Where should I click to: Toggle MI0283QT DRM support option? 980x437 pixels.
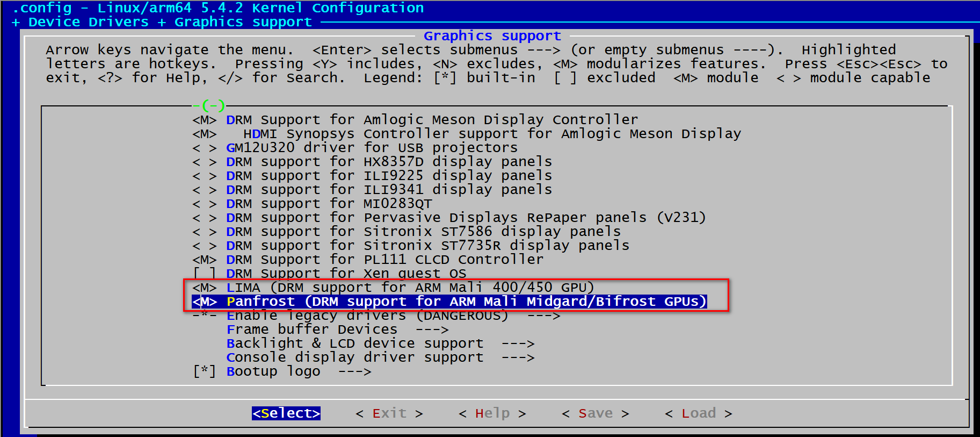[x=205, y=204]
